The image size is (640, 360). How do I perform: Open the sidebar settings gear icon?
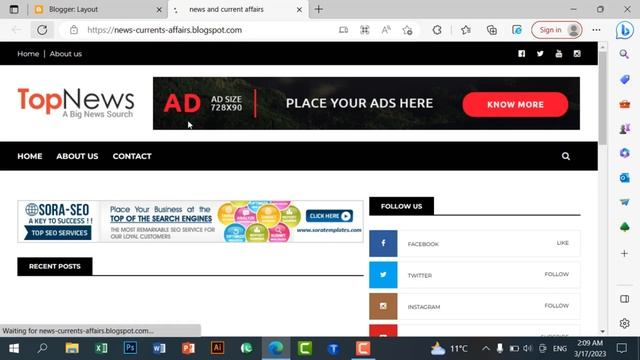pyautogui.click(x=624, y=323)
